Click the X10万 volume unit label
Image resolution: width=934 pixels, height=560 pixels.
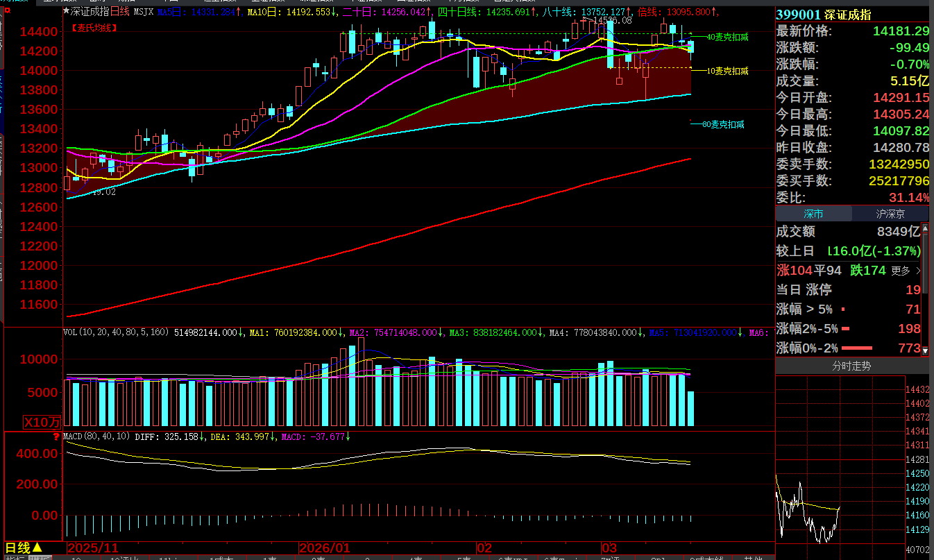[43, 422]
